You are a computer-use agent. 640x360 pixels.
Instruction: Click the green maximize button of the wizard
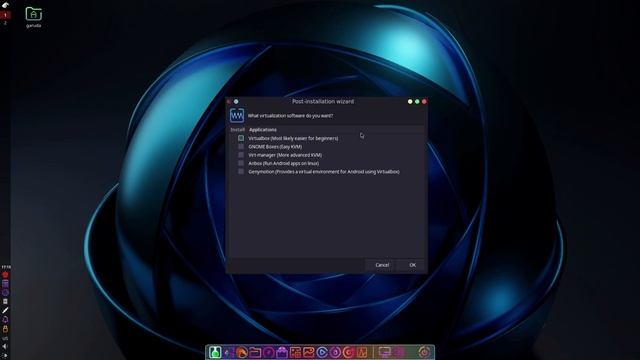(x=417, y=102)
